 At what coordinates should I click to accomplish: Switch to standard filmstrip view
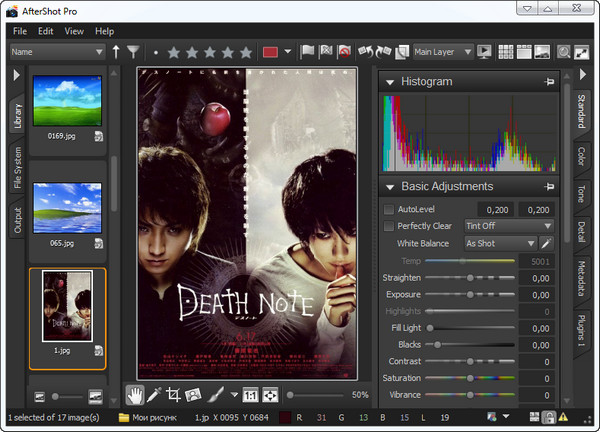tap(524, 52)
